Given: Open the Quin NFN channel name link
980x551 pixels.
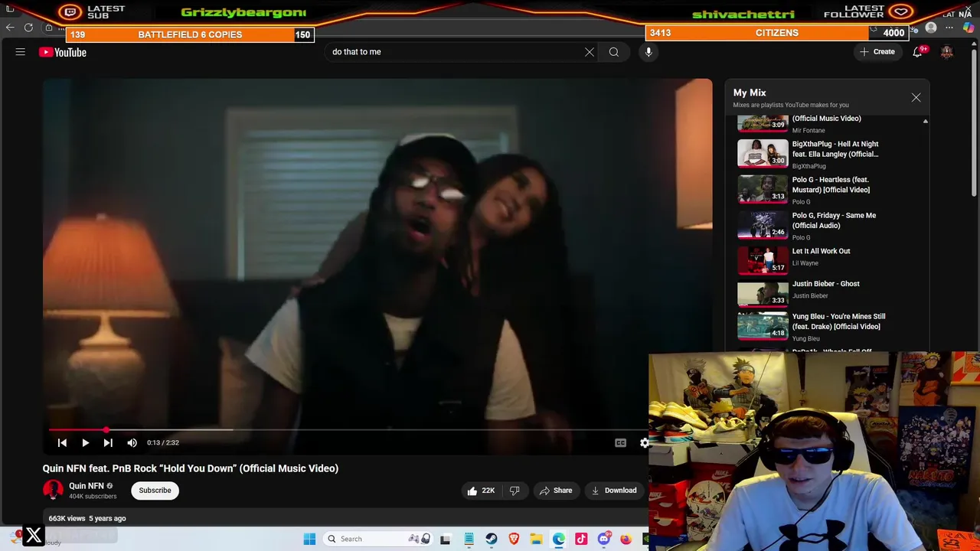Looking at the screenshot, I should point(87,486).
